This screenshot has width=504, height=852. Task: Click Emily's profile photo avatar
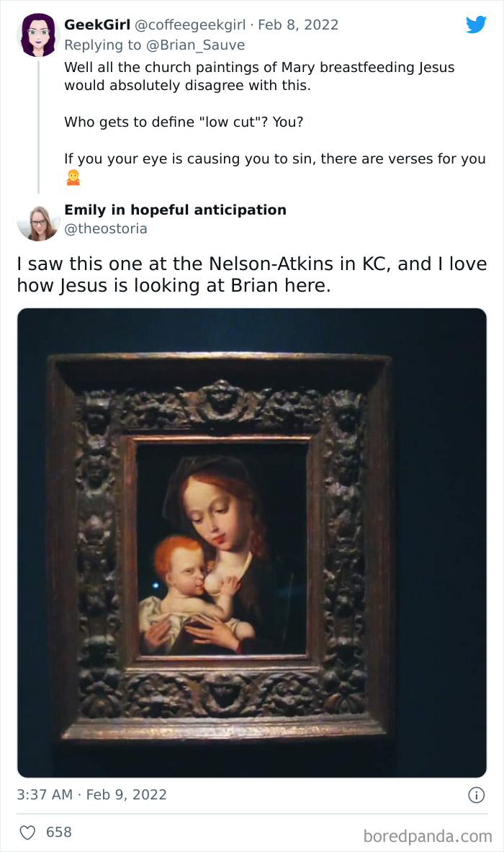pos(38,220)
